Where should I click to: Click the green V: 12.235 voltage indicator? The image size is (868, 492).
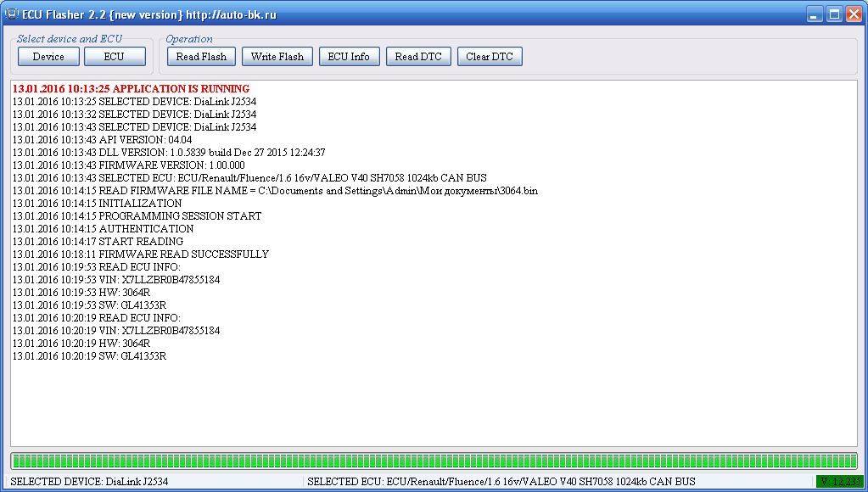[840, 482]
